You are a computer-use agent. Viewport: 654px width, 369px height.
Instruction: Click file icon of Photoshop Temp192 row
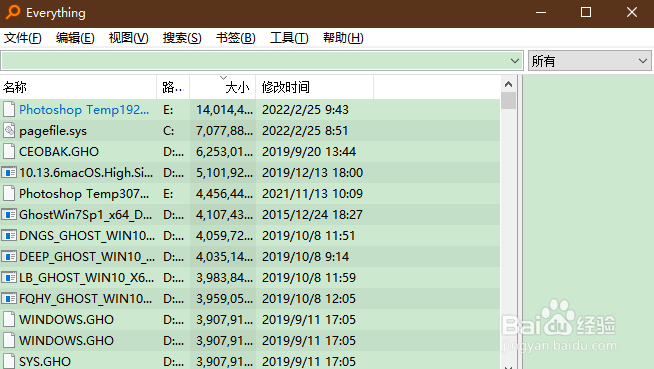pos(9,110)
